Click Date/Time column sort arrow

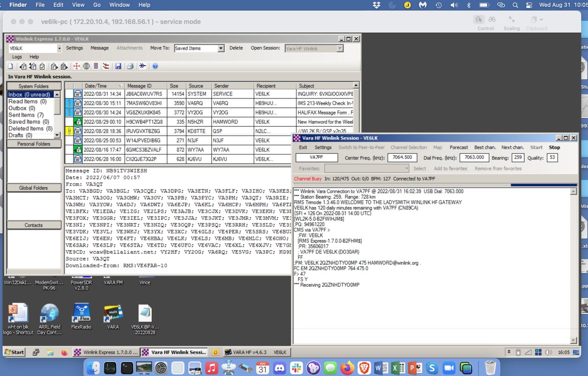coord(121,86)
